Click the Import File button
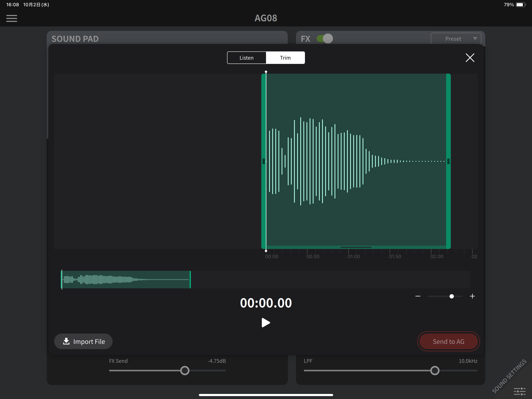The image size is (532, 399). (x=83, y=342)
